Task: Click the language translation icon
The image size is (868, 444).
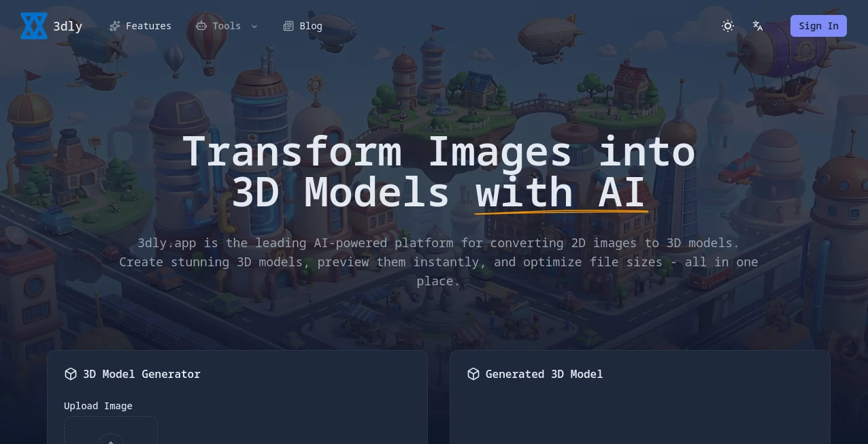Action: pyautogui.click(x=758, y=26)
